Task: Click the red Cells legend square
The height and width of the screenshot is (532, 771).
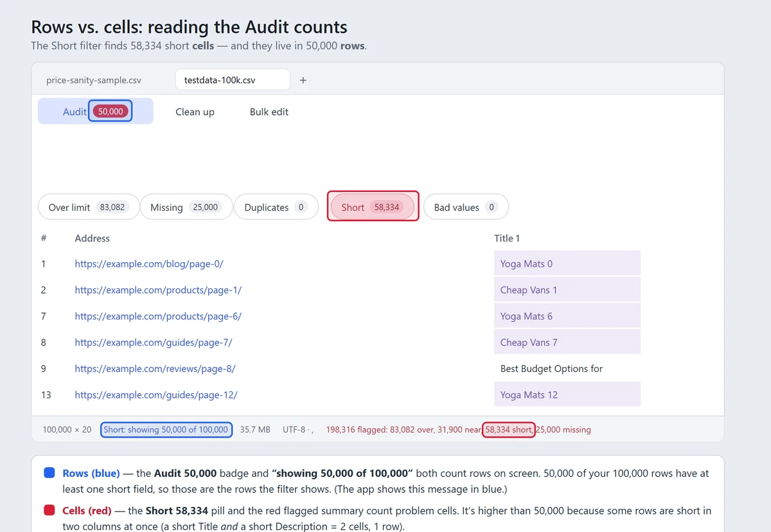Action: click(x=49, y=511)
